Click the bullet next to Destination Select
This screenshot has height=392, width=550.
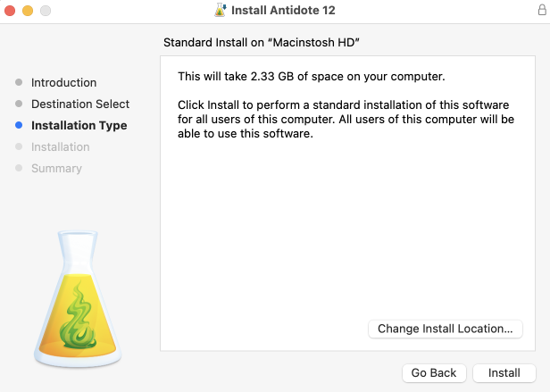19,104
